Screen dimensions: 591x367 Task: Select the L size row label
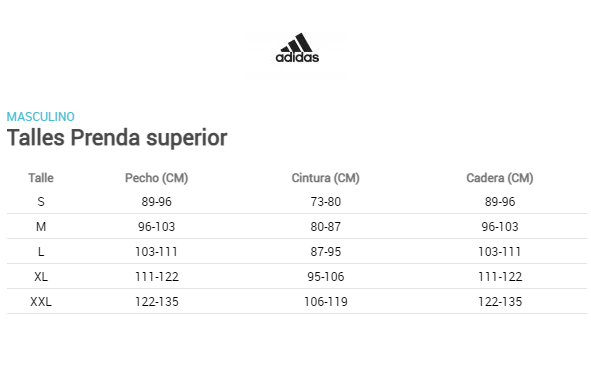[41, 252]
